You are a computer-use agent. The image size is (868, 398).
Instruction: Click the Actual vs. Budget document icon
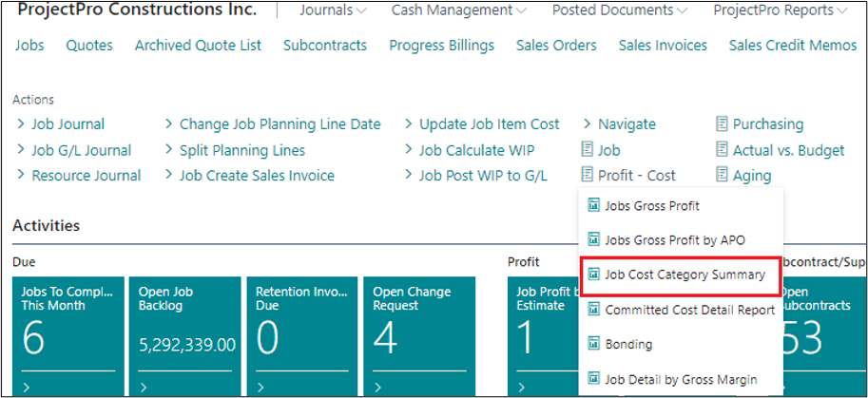[722, 150]
